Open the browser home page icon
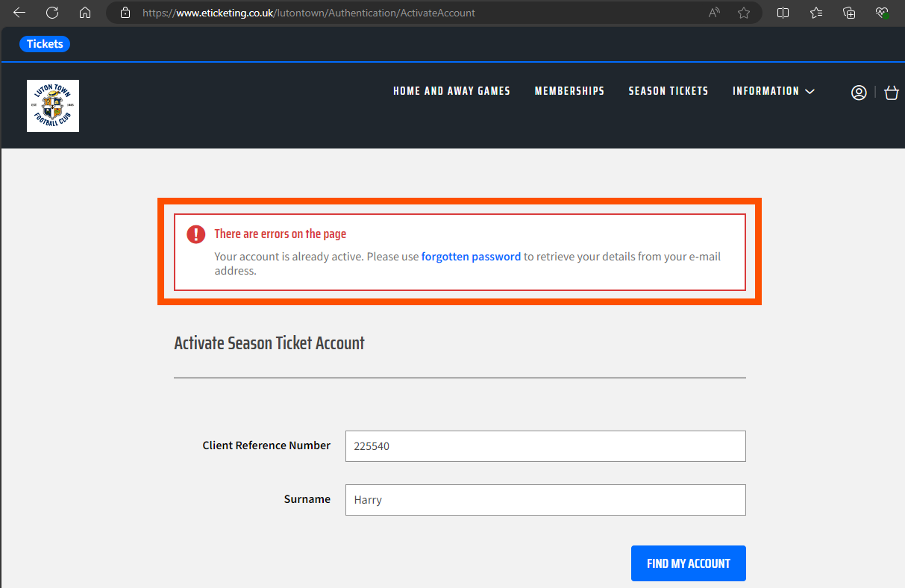The height and width of the screenshot is (588, 905). click(x=85, y=13)
